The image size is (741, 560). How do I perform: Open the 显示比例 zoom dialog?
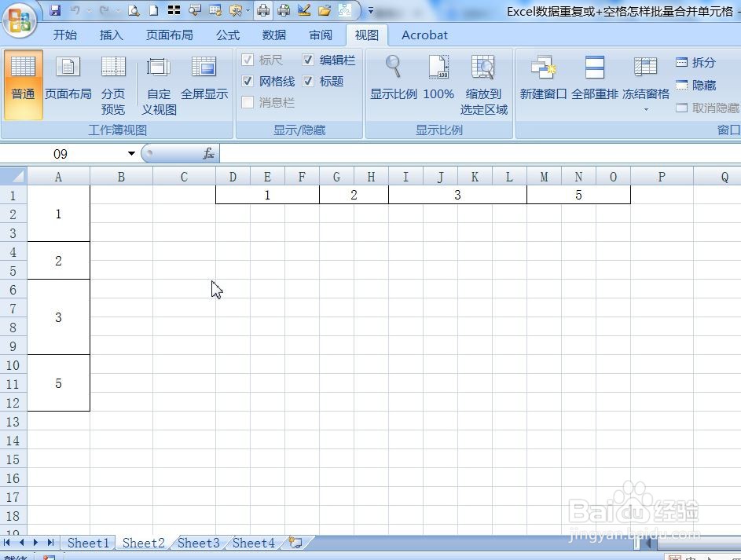click(x=392, y=79)
